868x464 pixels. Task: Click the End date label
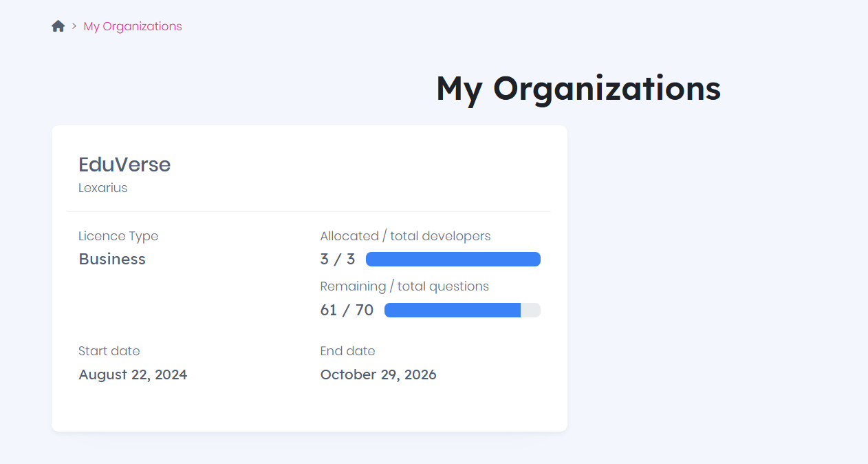pyautogui.click(x=347, y=351)
